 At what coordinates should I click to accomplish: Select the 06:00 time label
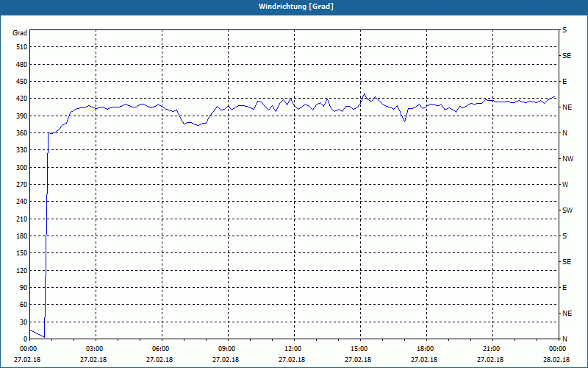tap(159, 349)
